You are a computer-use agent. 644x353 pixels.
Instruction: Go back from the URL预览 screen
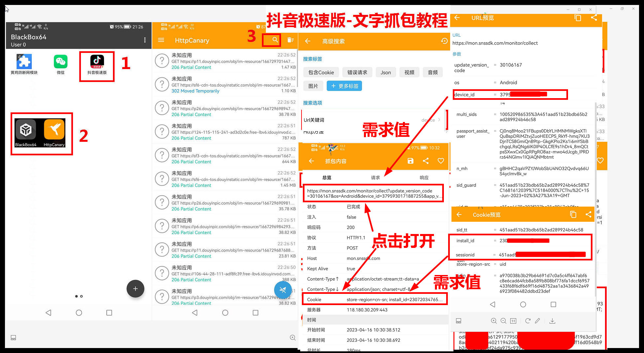click(x=457, y=18)
